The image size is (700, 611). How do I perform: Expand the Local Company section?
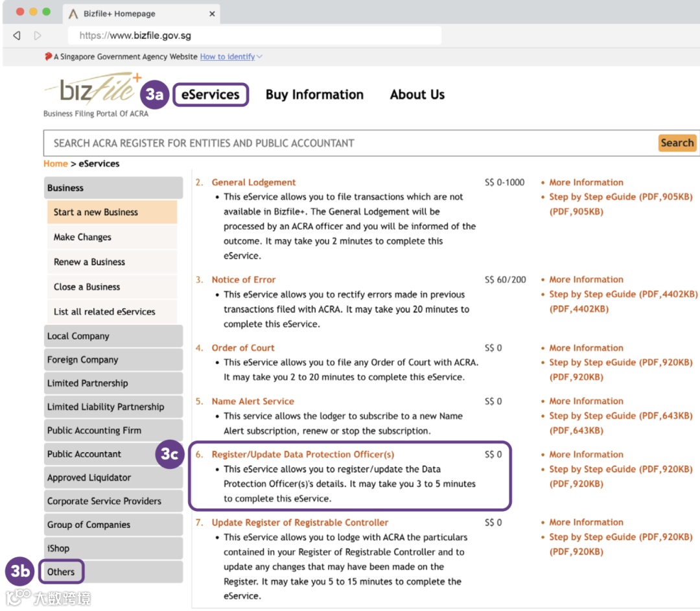(113, 336)
